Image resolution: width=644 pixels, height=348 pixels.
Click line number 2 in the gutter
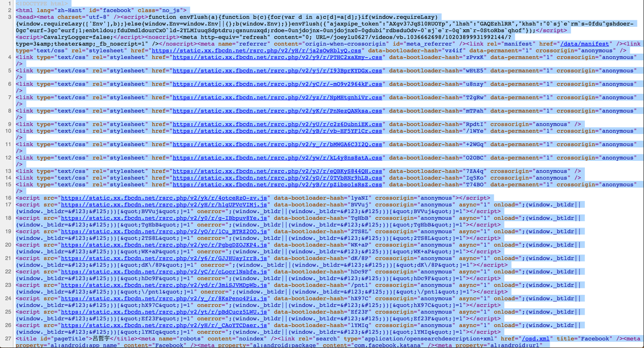tap(9, 11)
